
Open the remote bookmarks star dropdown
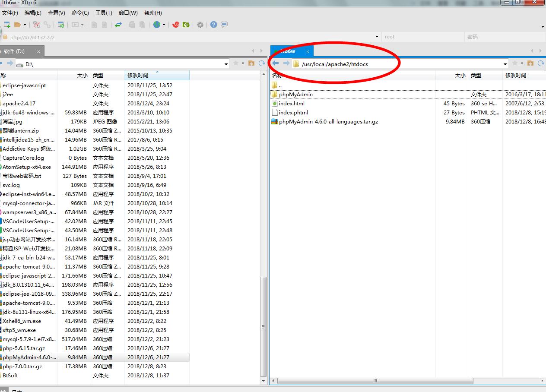[x=522, y=63]
